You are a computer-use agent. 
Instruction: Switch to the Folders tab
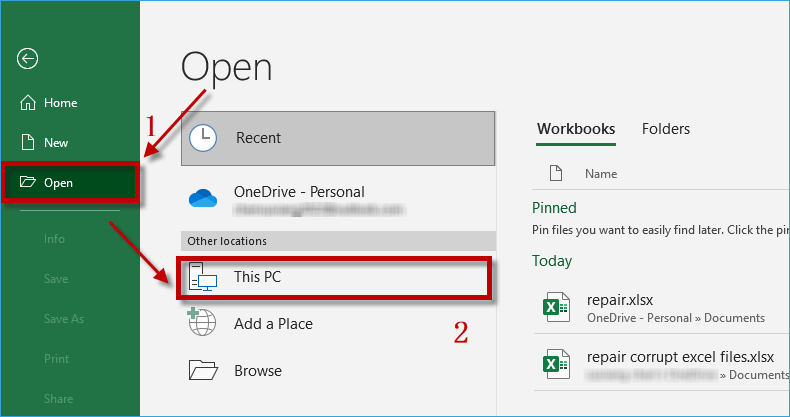pyautogui.click(x=666, y=129)
